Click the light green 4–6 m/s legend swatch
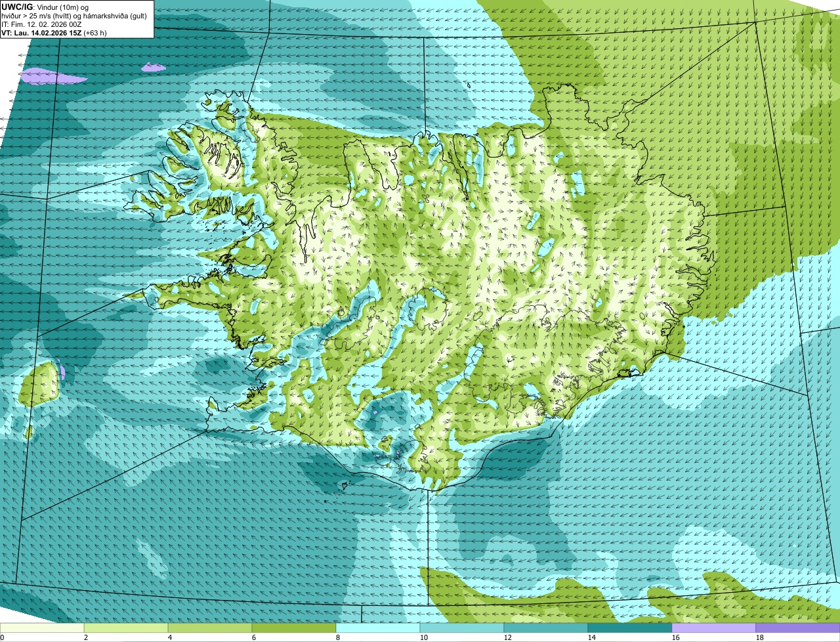Screen dimensions: 840x642 (210, 628)
